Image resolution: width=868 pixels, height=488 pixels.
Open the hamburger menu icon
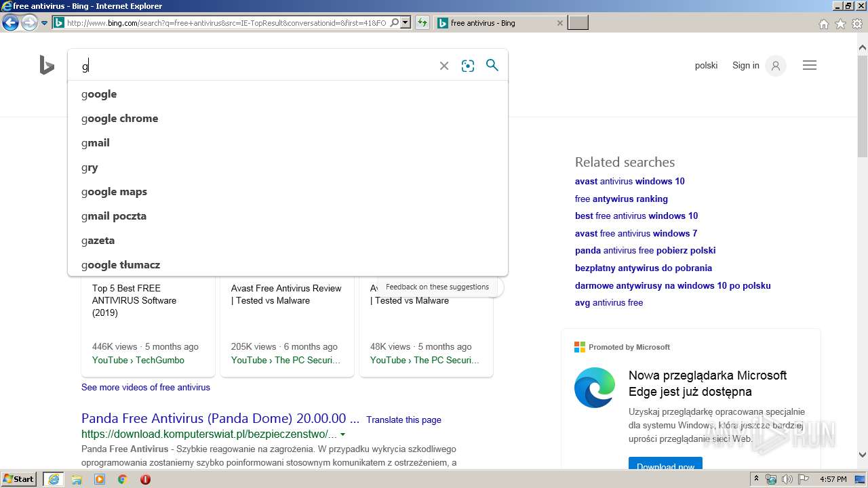[x=810, y=65]
